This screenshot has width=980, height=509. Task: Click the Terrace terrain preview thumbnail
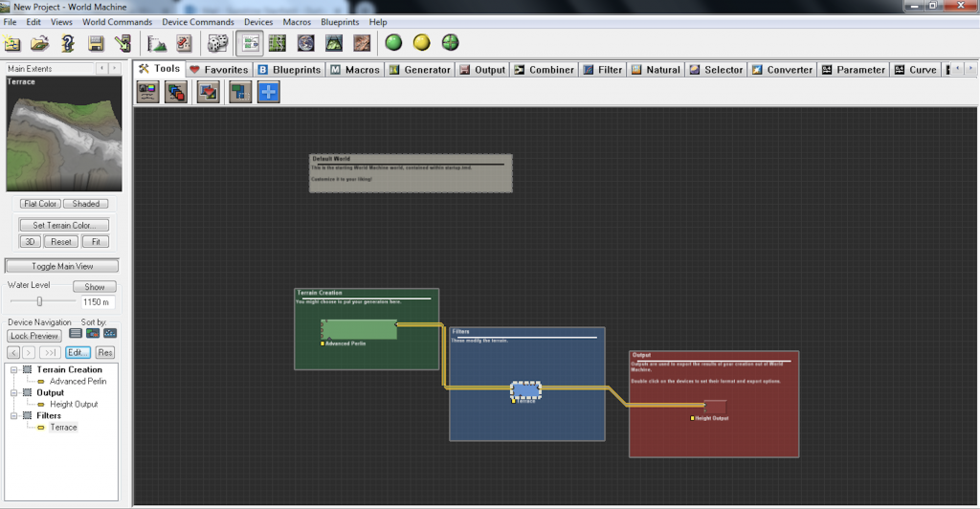[64, 134]
